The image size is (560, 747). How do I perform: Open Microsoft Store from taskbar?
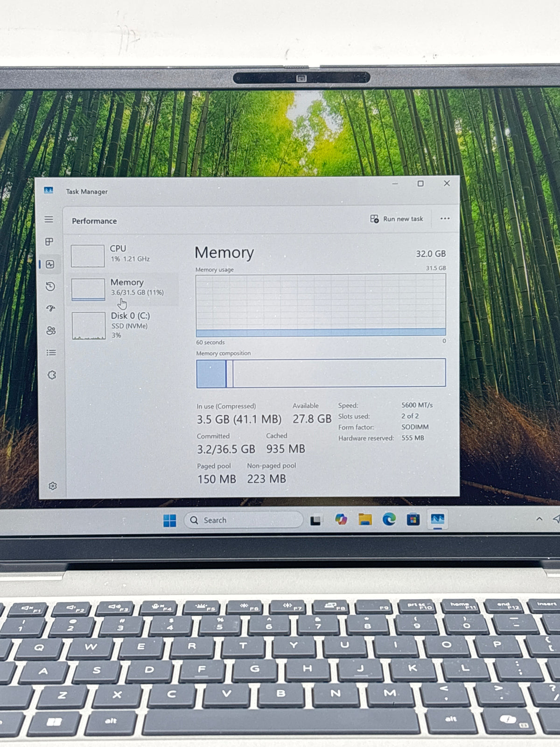[x=413, y=519]
